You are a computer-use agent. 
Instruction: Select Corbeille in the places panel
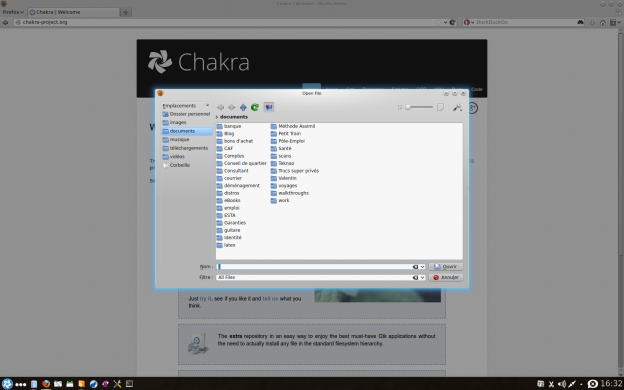click(x=176, y=165)
